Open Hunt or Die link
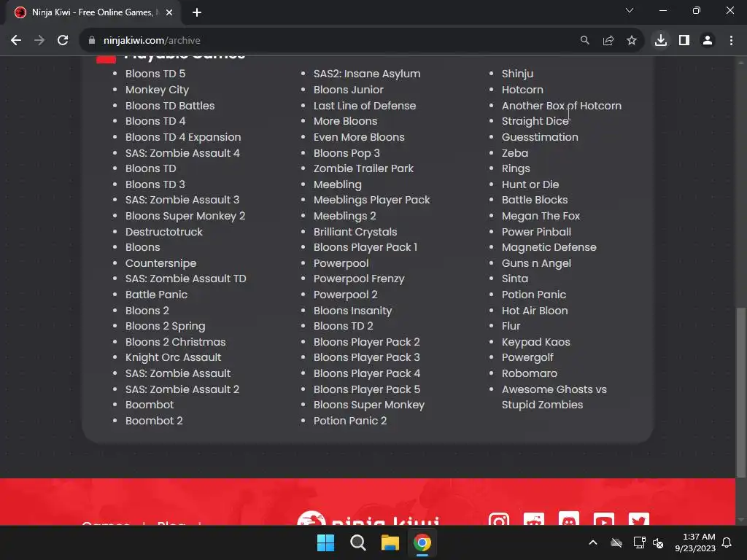747x560 pixels. [x=530, y=184]
